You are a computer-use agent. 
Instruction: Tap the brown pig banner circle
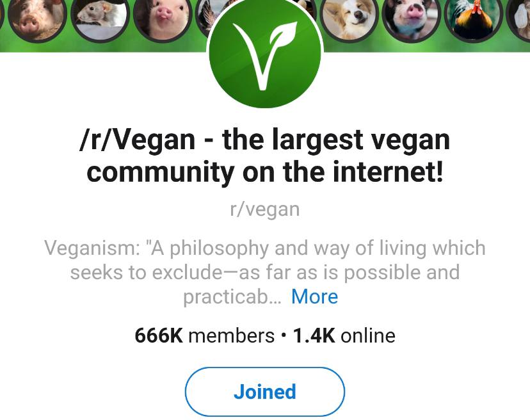(x=37, y=19)
